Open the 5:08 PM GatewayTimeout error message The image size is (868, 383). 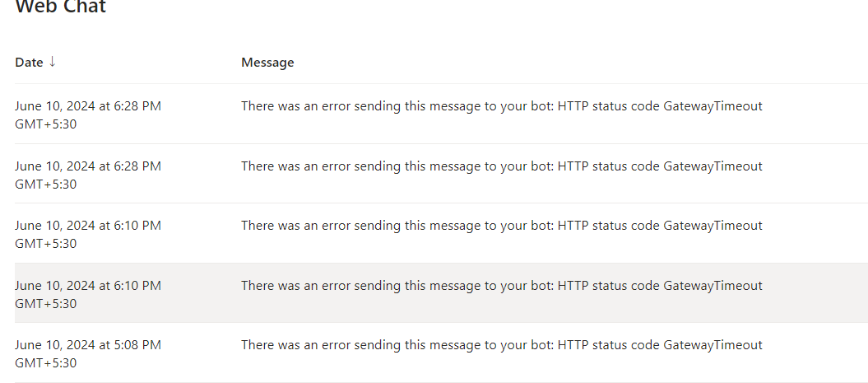pos(501,344)
